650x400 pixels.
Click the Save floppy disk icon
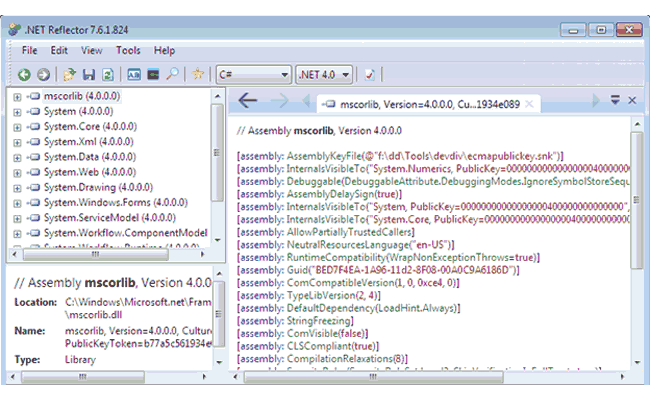pyautogui.click(x=88, y=74)
